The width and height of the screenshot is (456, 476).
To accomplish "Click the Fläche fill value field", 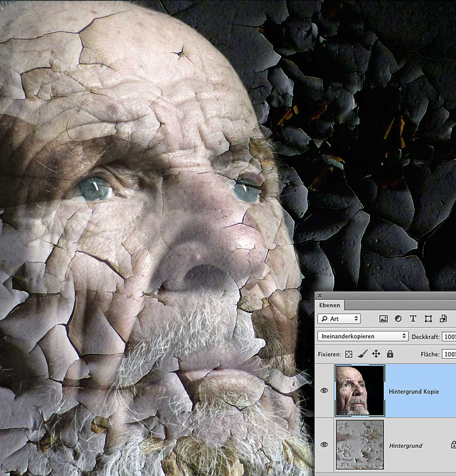I will point(448,354).
